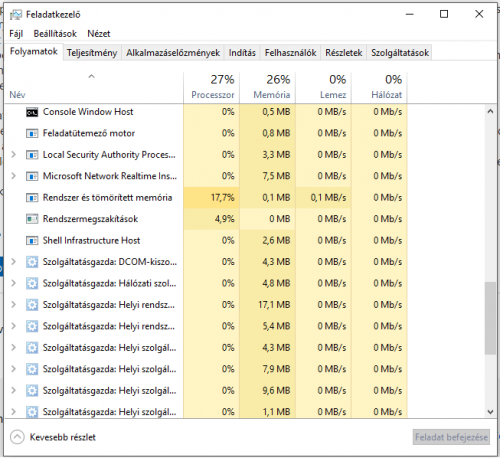
Task: Click the 7,5 MB memory value
Action: pos(276,176)
